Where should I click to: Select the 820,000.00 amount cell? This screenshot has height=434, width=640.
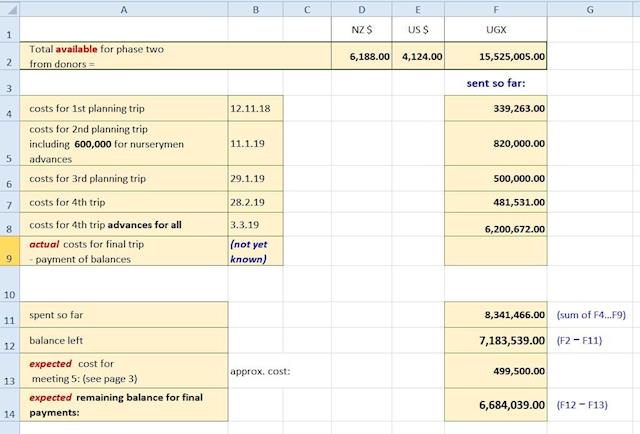coord(496,144)
